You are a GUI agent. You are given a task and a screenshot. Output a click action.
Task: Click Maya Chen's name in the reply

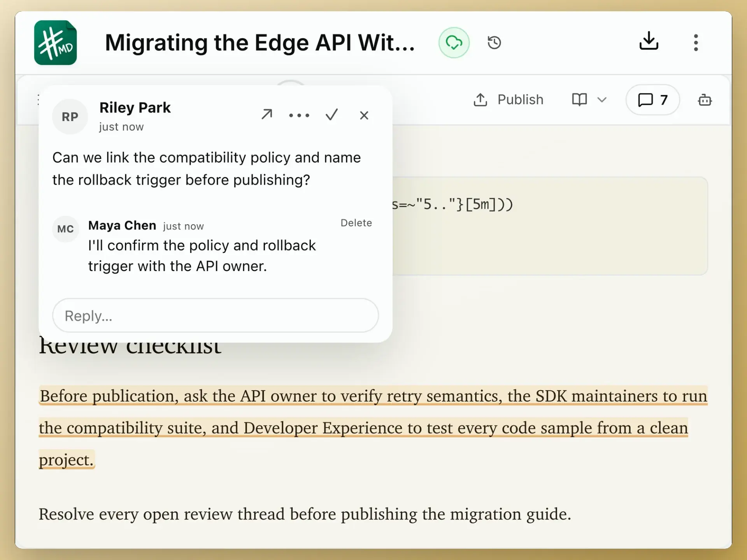coord(122,226)
